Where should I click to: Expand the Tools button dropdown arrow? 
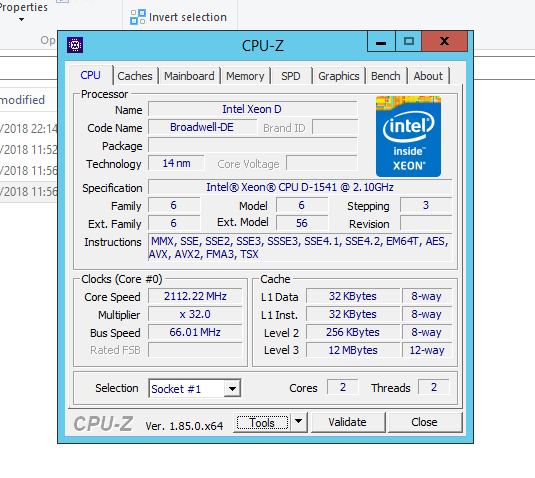pyautogui.click(x=298, y=422)
